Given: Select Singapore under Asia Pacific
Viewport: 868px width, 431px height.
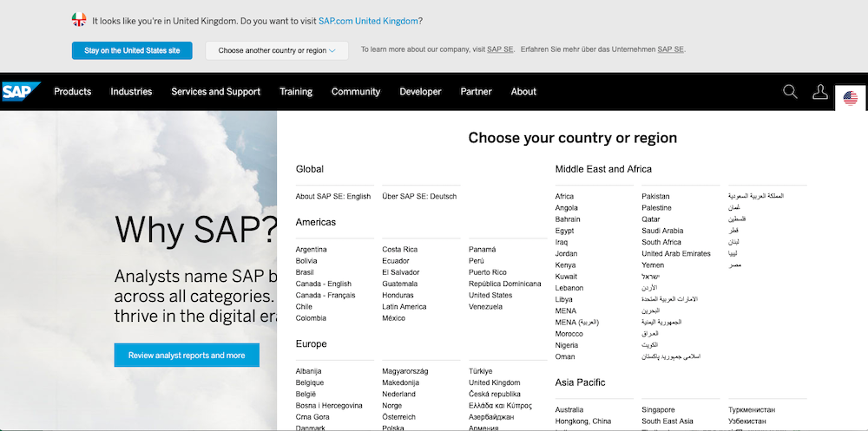Looking at the screenshot, I should pyautogui.click(x=658, y=410).
